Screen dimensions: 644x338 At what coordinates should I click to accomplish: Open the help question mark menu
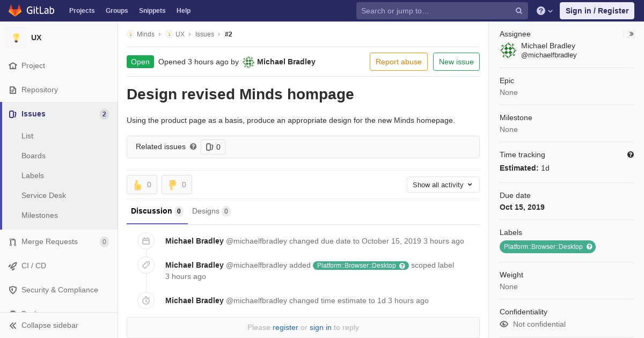point(545,11)
